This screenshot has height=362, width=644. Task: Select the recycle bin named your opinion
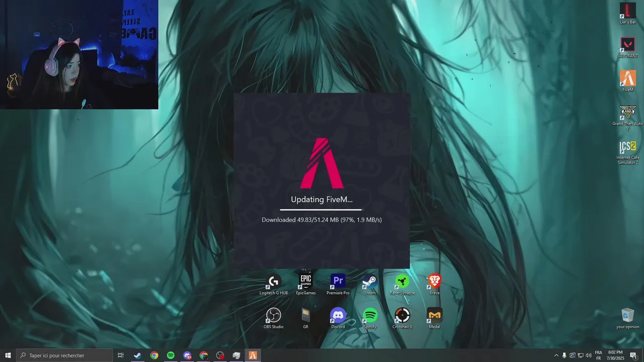627,318
